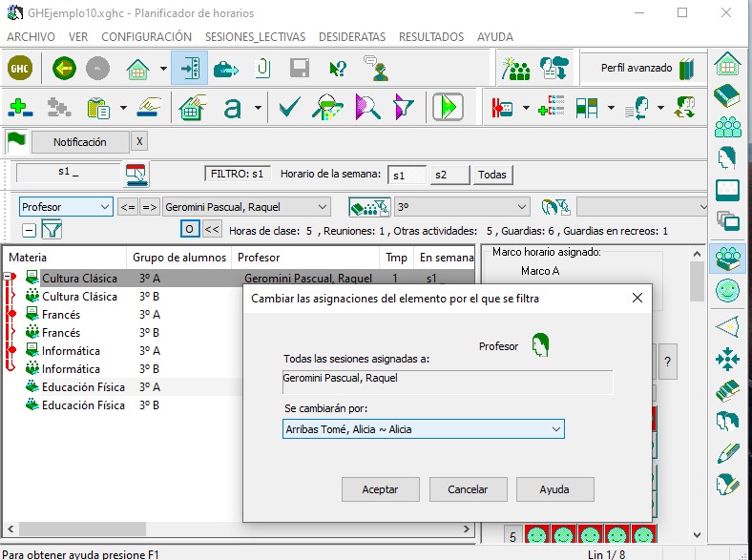Open the 'Se cambiarán por' teacher dropdown
Viewport: 752px width, 560px height.
(x=555, y=429)
